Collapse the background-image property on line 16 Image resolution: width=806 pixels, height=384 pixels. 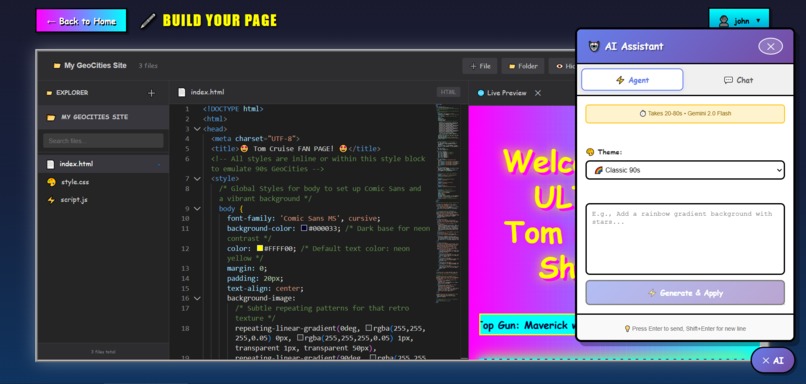[197, 298]
